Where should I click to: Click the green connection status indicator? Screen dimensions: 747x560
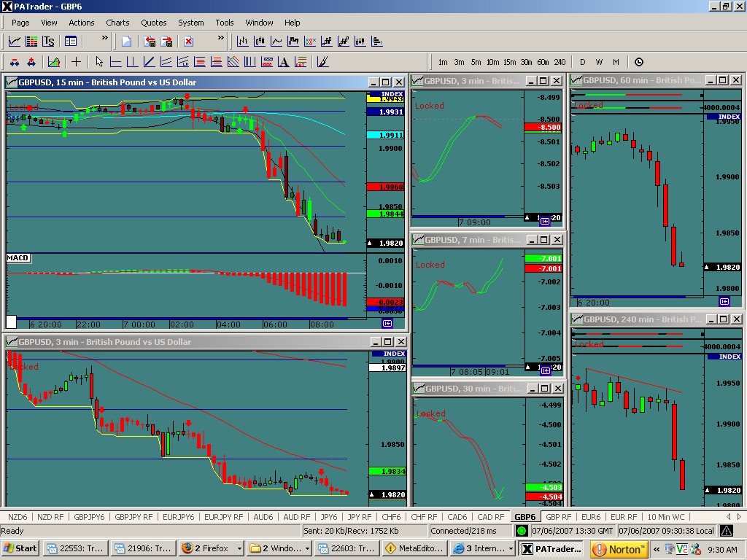pyautogui.click(x=522, y=531)
